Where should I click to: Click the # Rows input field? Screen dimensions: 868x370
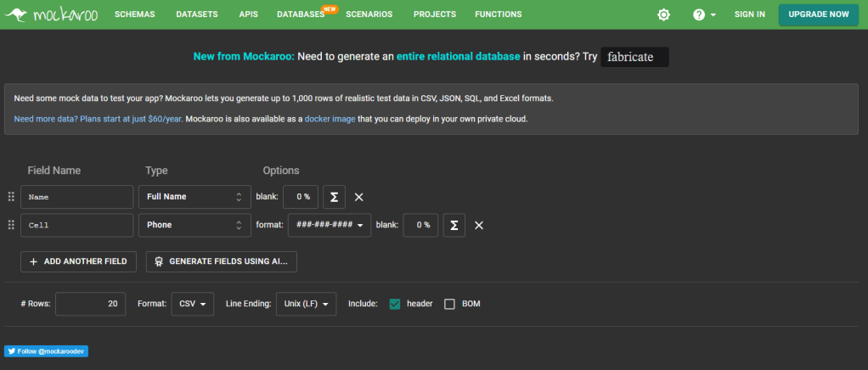point(90,304)
